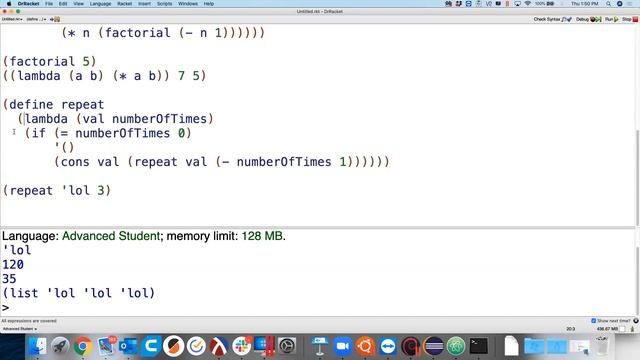Click the output value 120
Screen dimensions: 640x360
[13, 264]
